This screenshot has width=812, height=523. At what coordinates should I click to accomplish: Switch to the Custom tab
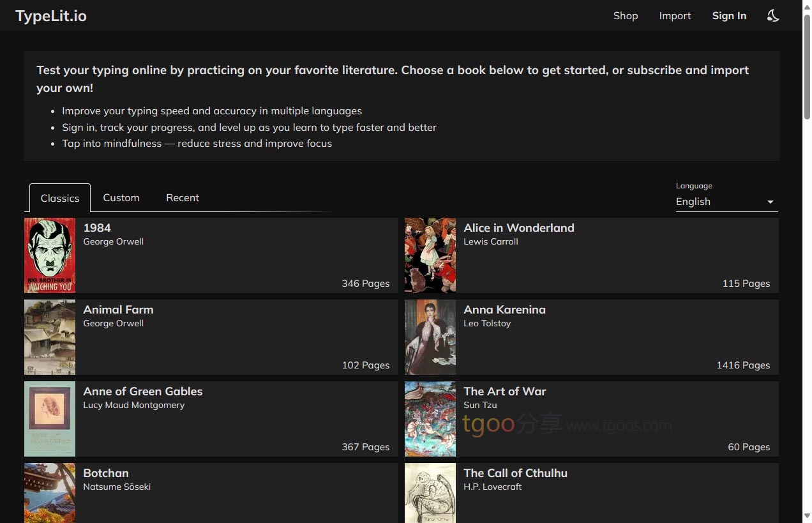pyautogui.click(x=121, y=198)
